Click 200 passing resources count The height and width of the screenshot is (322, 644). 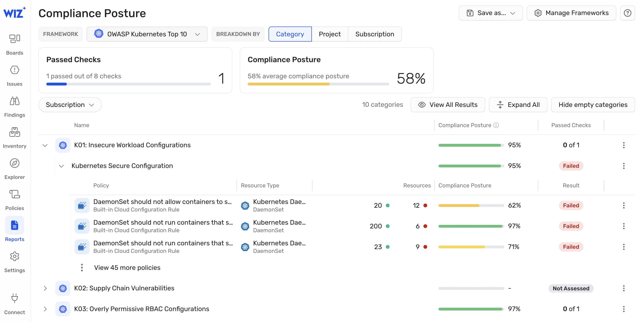pos(376,226)
